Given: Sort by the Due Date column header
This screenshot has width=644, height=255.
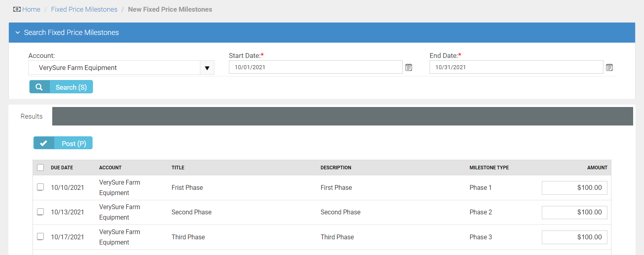Looking at the screenshot, I should tap(62, 168).
